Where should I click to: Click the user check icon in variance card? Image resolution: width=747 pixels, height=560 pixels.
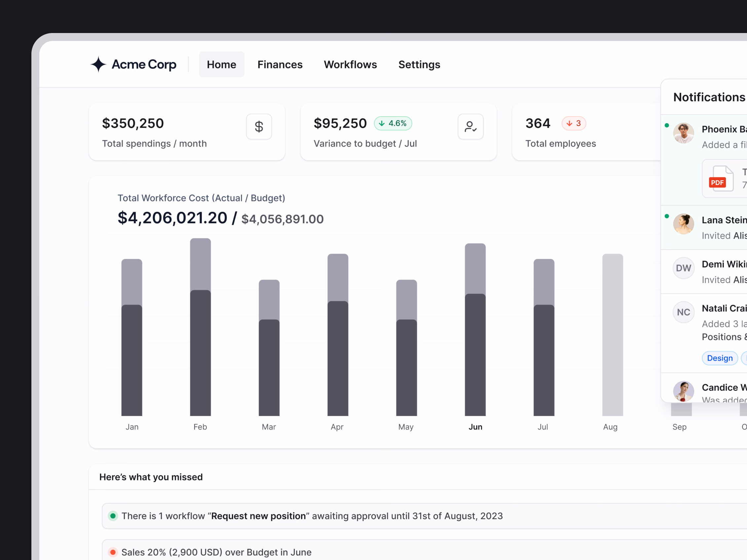coord(470,126)
